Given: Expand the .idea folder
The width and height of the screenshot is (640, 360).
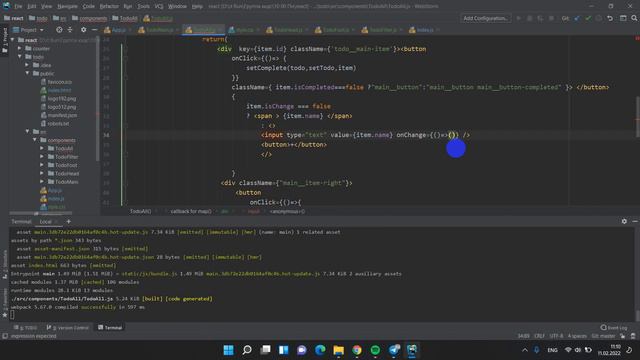Looking at the screenshot, I should (27, 65).
